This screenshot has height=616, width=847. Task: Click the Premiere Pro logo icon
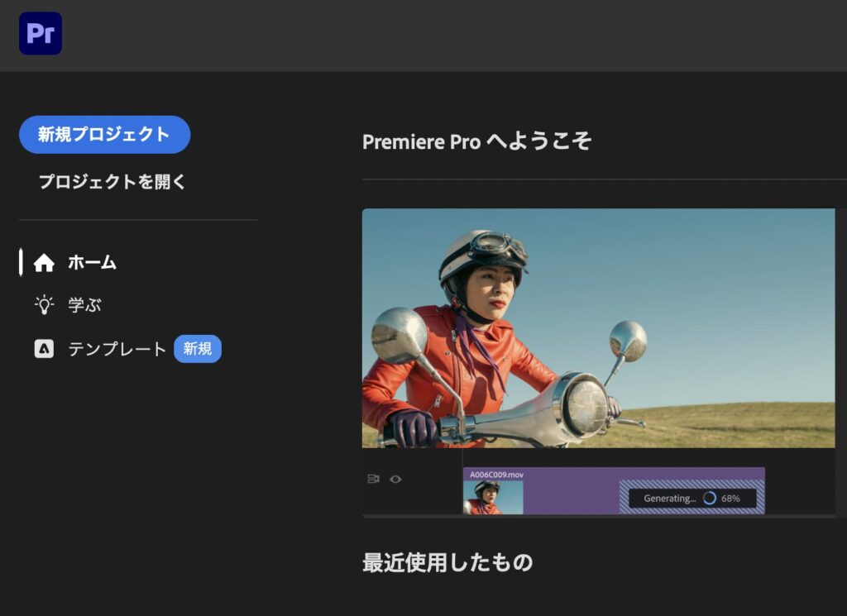click(41, 33)
